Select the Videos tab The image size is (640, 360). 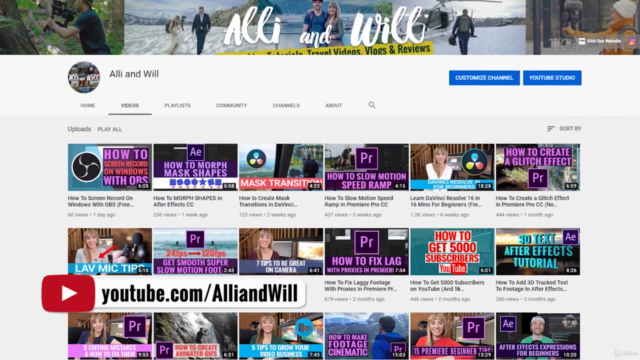pos(130,105)
